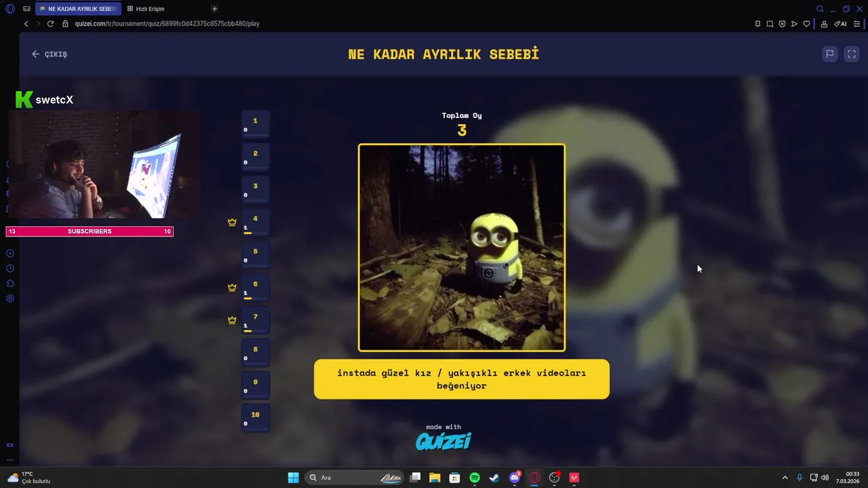Open the profile account icon in toolbar
Image resolution: width=868 pixels, height=488 pixels.
point(824,24)
